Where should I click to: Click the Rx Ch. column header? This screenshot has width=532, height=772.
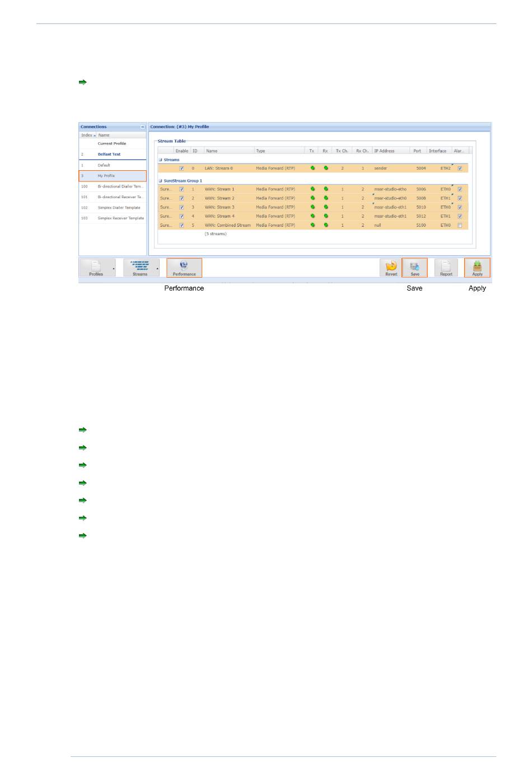(362, 151)
